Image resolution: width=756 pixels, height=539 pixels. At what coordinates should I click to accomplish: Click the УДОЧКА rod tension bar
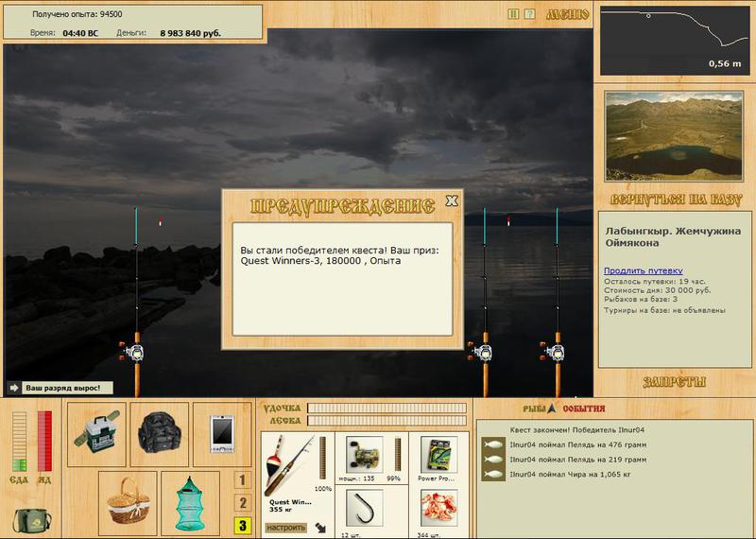tap(387, 409)
